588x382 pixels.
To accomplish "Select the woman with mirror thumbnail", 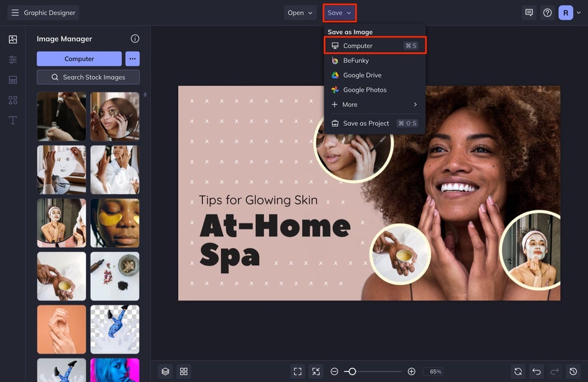I will click(115, 116).
